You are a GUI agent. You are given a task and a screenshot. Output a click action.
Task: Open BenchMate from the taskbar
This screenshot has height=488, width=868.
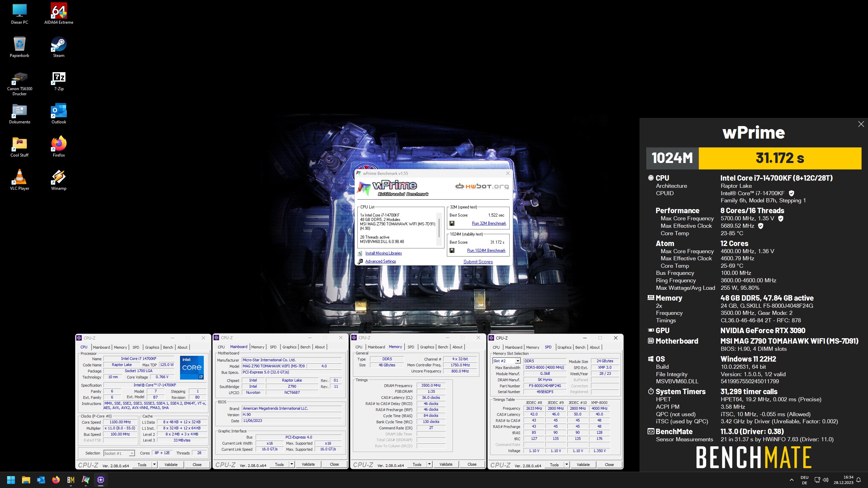tap(71, 480)
